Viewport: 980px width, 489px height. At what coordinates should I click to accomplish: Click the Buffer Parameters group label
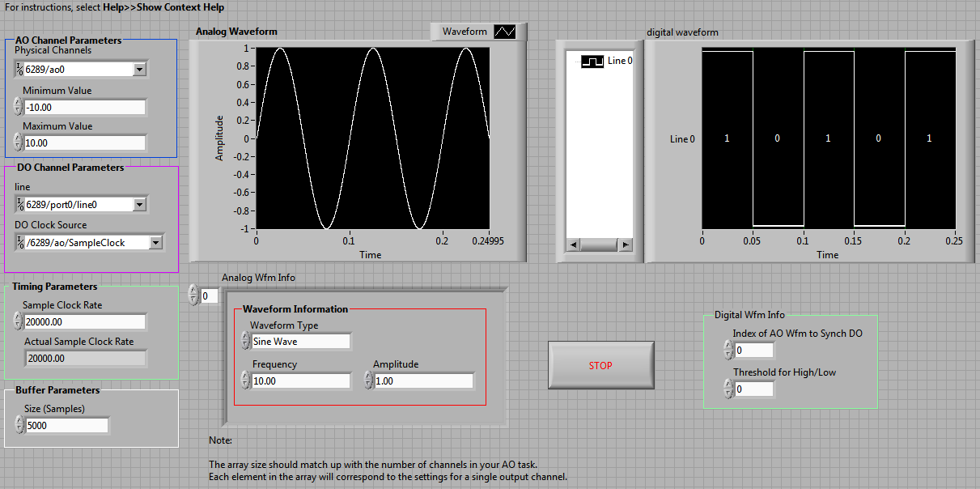57,390
